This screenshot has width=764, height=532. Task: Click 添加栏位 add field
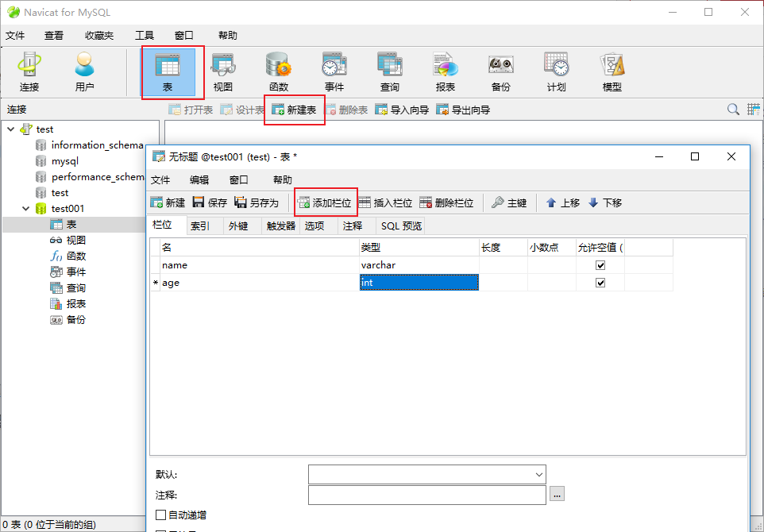(325, 202)
